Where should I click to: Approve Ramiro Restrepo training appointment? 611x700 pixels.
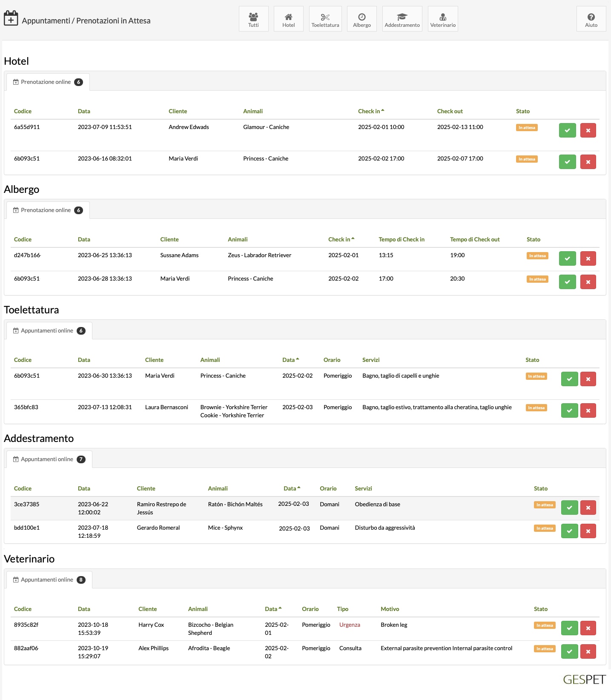point(569,508)
